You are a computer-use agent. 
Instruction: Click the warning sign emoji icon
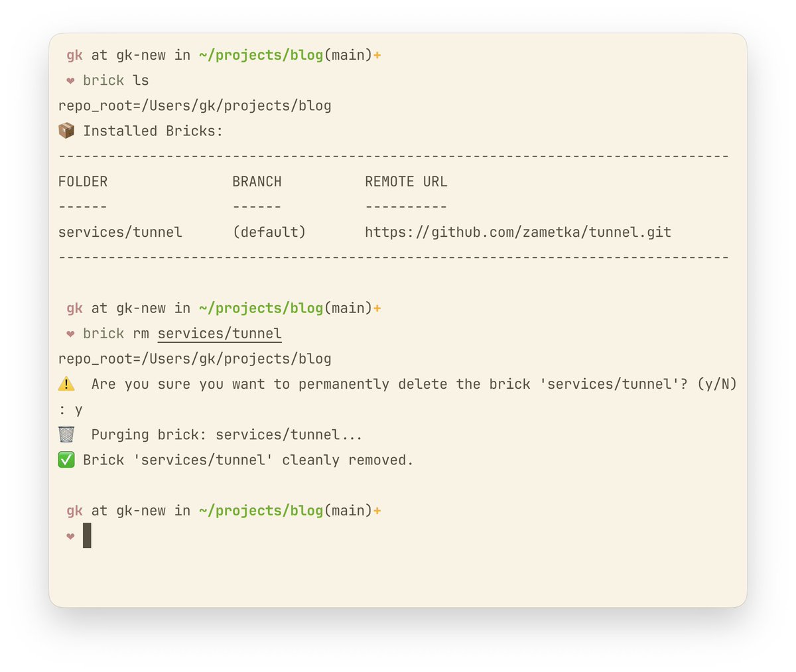pos(66,383)
